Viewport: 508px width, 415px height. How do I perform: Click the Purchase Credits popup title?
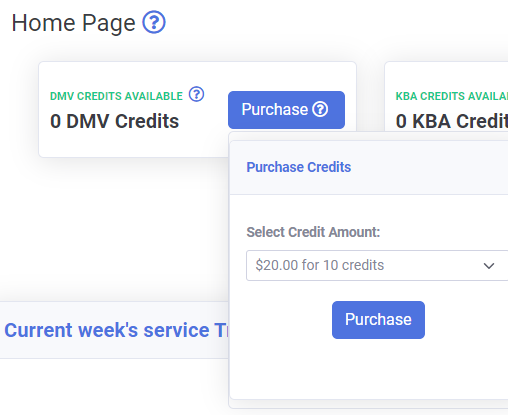point(299,167)
